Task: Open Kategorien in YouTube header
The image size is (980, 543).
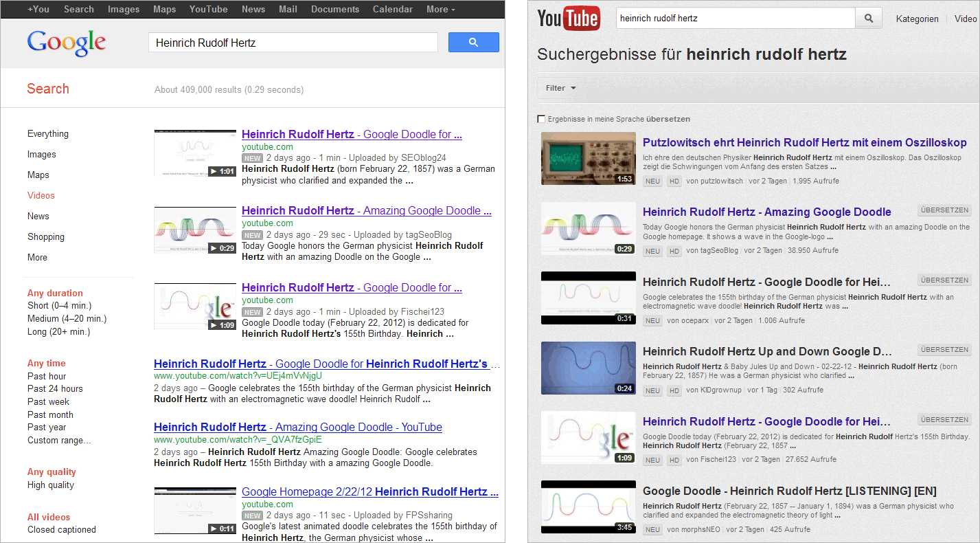Action: 917,19
